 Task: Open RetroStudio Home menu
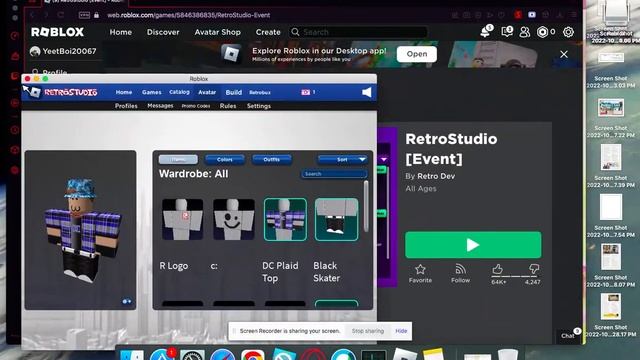[x=124, y=92]
